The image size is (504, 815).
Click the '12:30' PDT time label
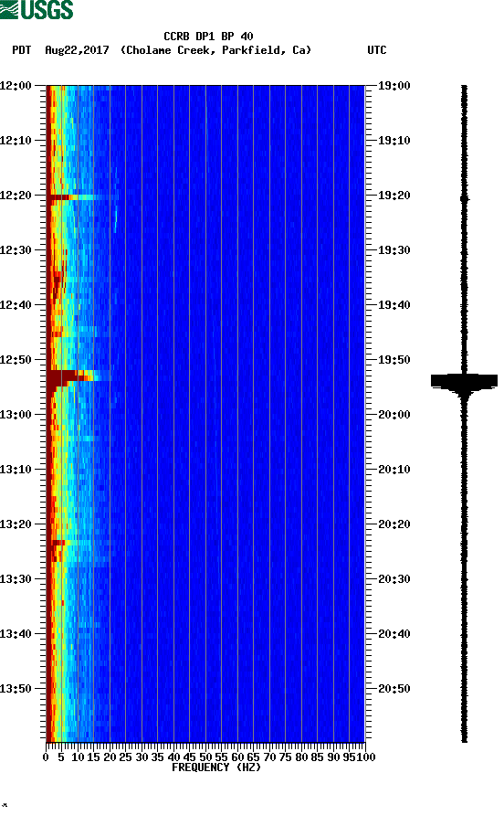(x=16, y=250)
